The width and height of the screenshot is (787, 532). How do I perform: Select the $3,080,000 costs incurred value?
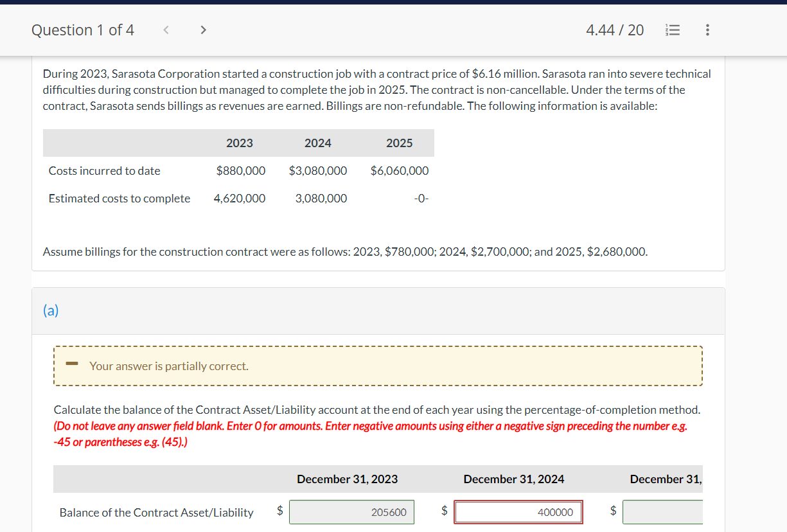click(x=318, y=171)
